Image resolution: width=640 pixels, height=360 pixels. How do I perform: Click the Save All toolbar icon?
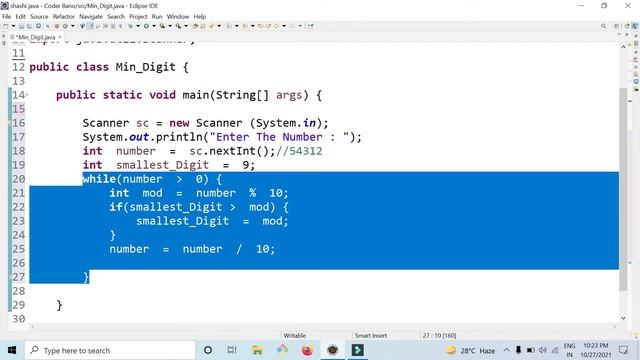pos(29,26)
